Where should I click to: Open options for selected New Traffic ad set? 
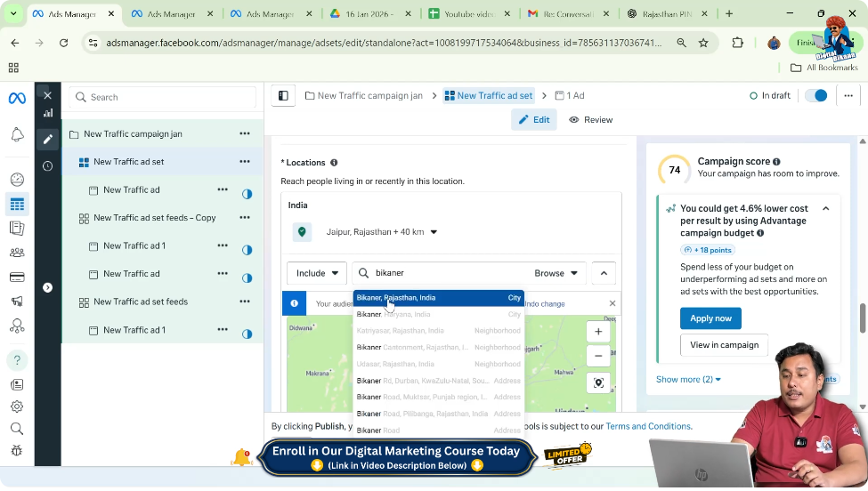point(245,162)
